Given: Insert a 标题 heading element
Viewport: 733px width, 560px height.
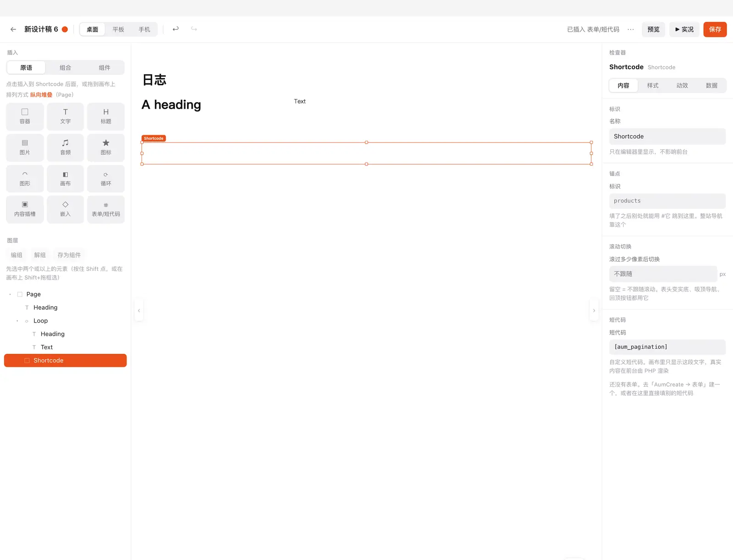Looking at the screenshot, I should pyautogui.click(x=106, y=116).
